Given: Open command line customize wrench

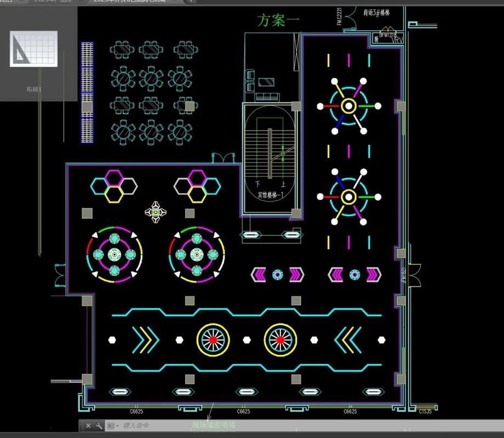Looking at the screenshot, I should pos(99,425).
